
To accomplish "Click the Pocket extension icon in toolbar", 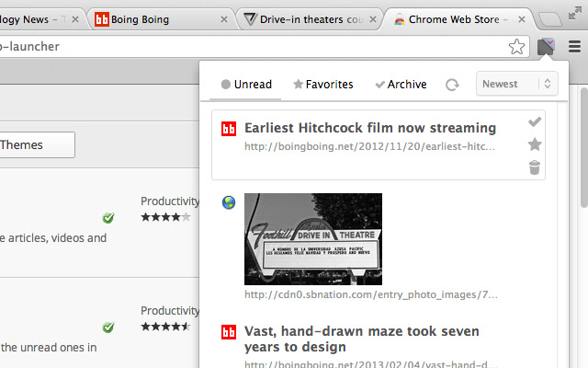I will coord(546,47).
